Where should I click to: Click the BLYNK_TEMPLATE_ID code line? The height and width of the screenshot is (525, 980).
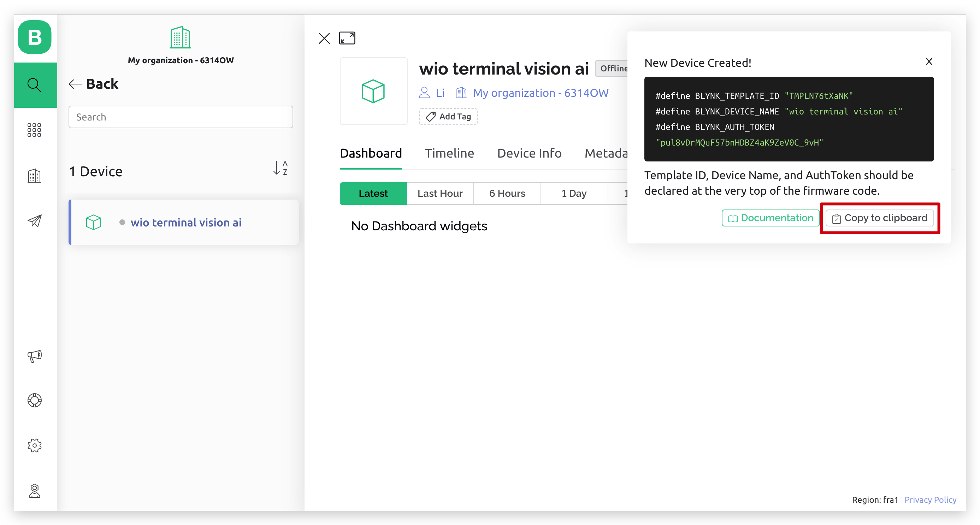pos(754,96)
